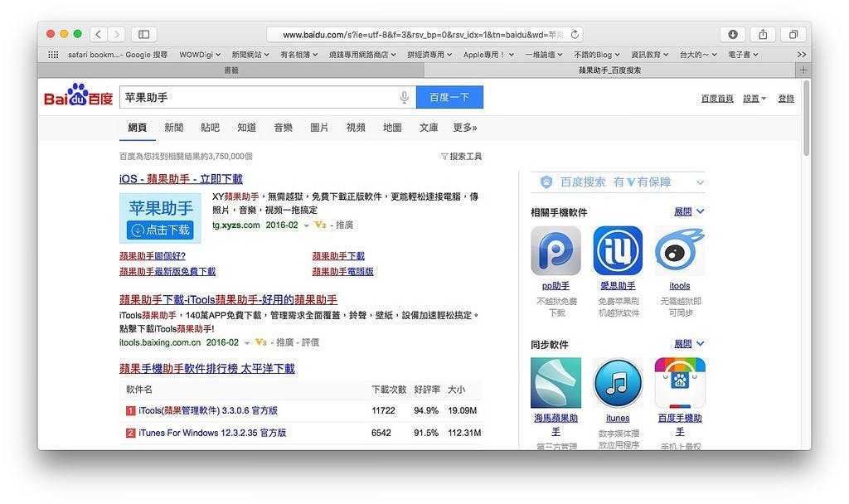Click the Safari address bar URL
849x504 pixels.
pyautogui.click(x=423, y=34)
